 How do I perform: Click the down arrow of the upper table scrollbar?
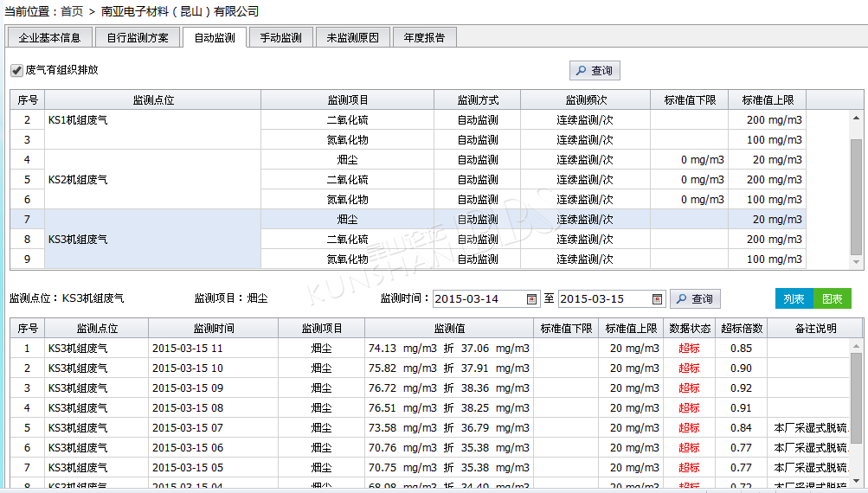pyautogui.click(x=856, y=262)
